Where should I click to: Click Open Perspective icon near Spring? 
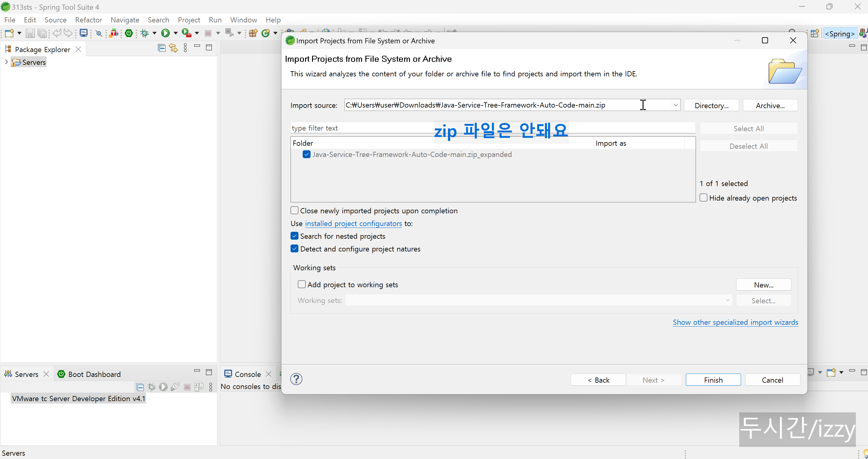815,33
